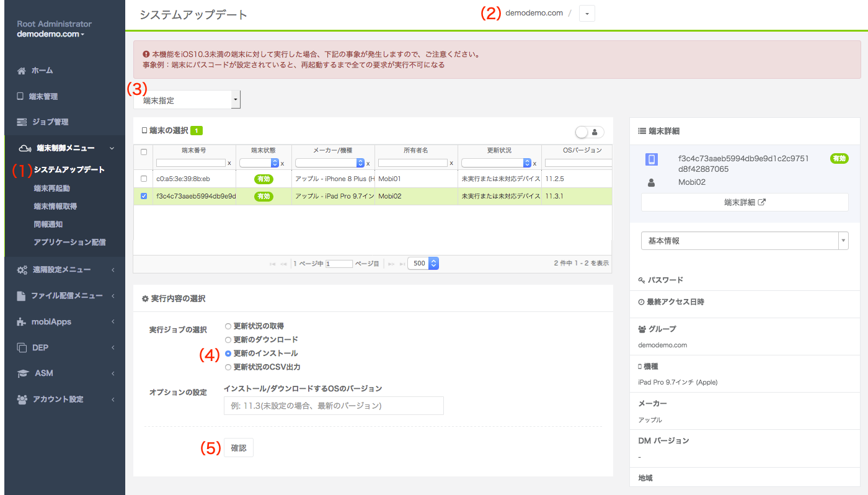Click the demodemo.com breadcrumb link
The height and width of the screenshot is (495, 868).
pyautogui.click(x=534, y=13)
